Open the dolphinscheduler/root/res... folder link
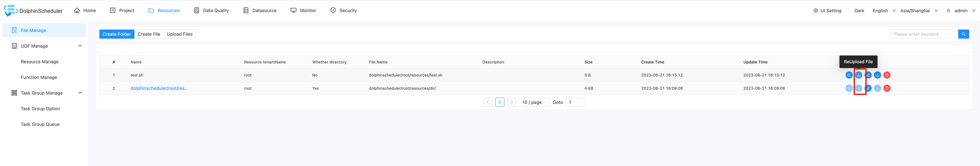 159,88
